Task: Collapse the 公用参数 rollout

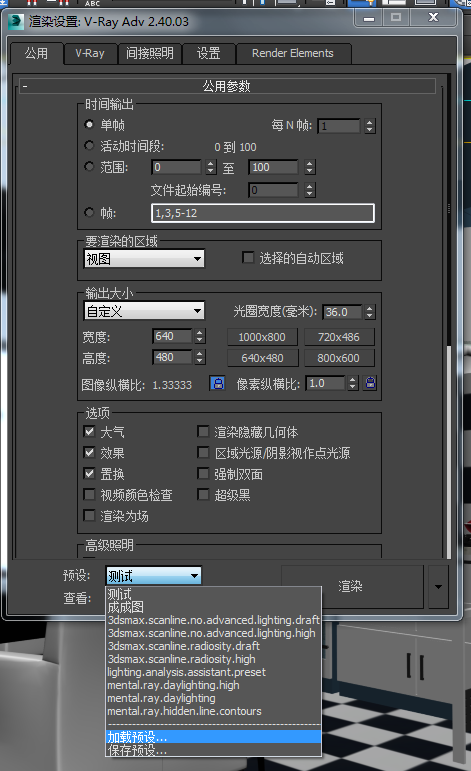Action: 25,87
